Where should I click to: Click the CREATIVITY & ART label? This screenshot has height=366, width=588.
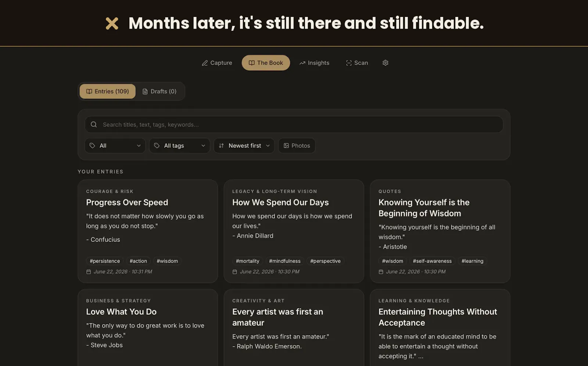coord(258,301)
